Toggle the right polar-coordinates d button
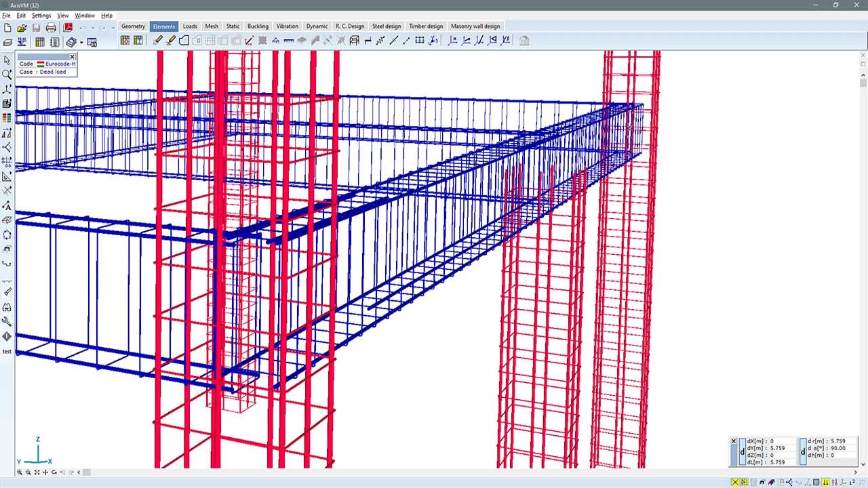Screen dimensions: 868x488 803,451
